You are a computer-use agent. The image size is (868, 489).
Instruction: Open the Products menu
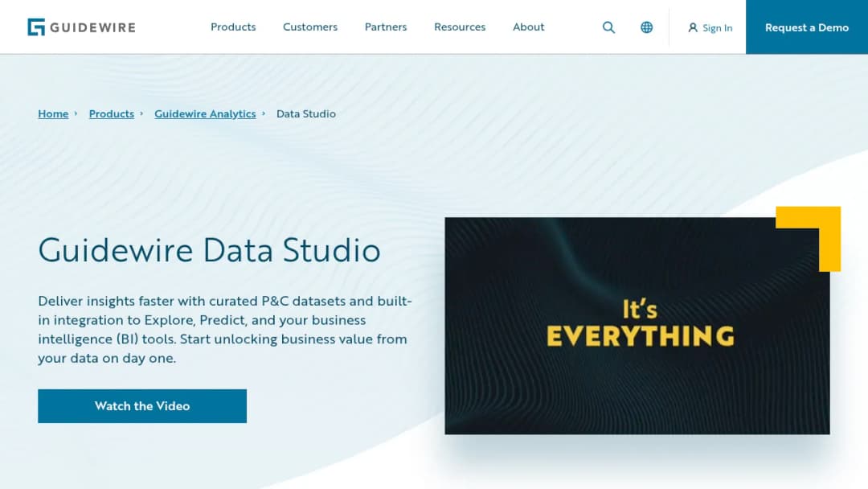click(x=233, y=27)
